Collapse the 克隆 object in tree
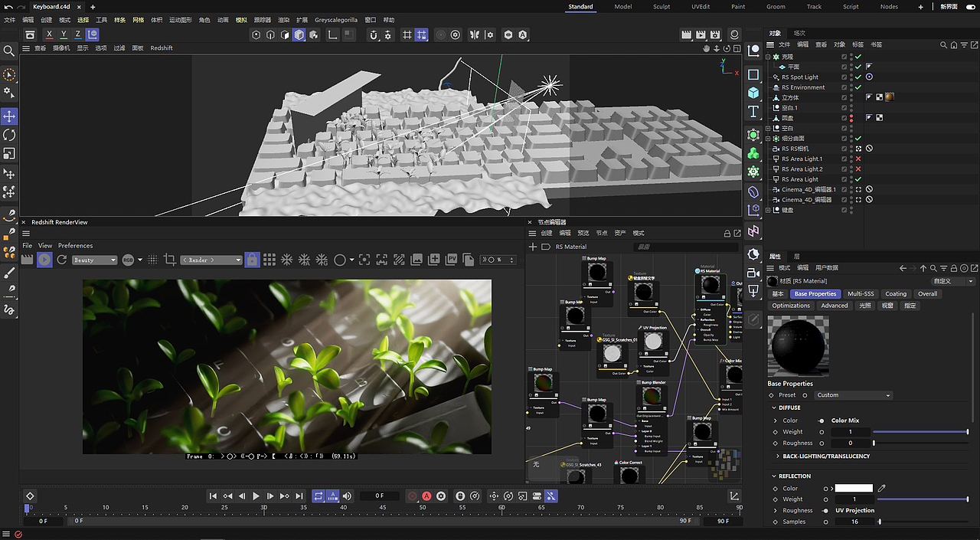The height and width of the screenshot is (540, 980). tap(769, 57)
